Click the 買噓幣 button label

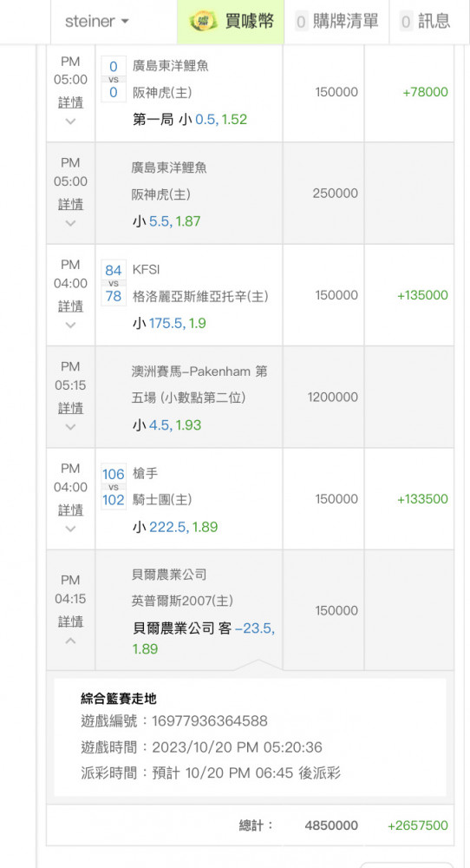click(x=249, y=22)
